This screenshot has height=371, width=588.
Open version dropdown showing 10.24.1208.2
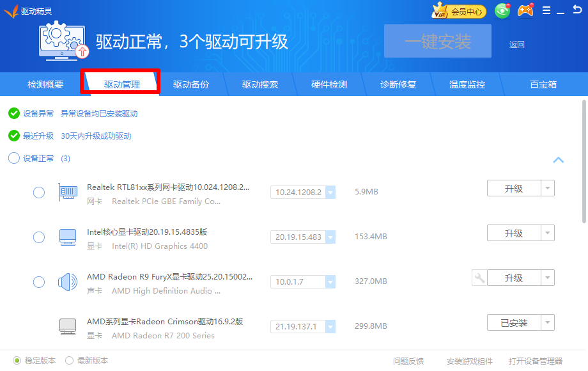click(x=330, y=193)
